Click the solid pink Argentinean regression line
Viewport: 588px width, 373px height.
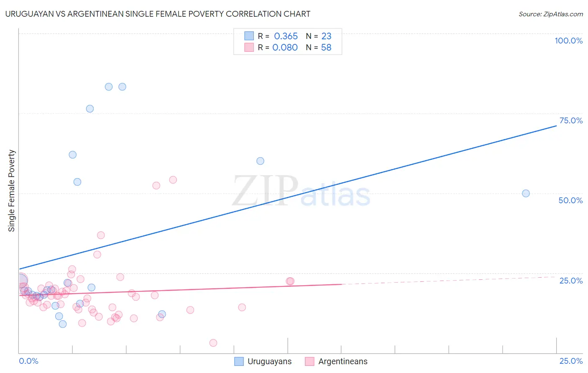(x=180, y=290)
